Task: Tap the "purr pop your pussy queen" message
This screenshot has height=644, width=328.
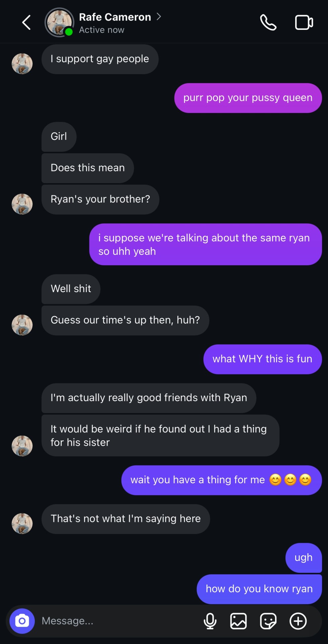Action: click(x=248, y=98)
